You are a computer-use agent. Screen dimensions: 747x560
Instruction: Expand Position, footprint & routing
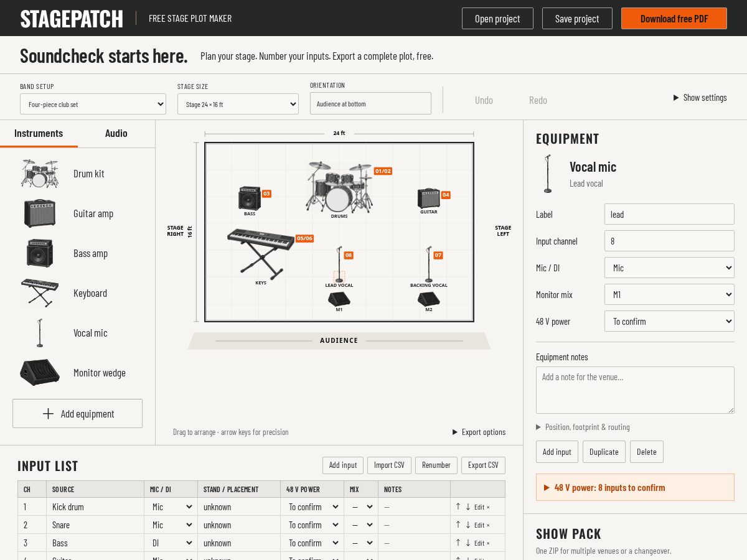point(583,427)
